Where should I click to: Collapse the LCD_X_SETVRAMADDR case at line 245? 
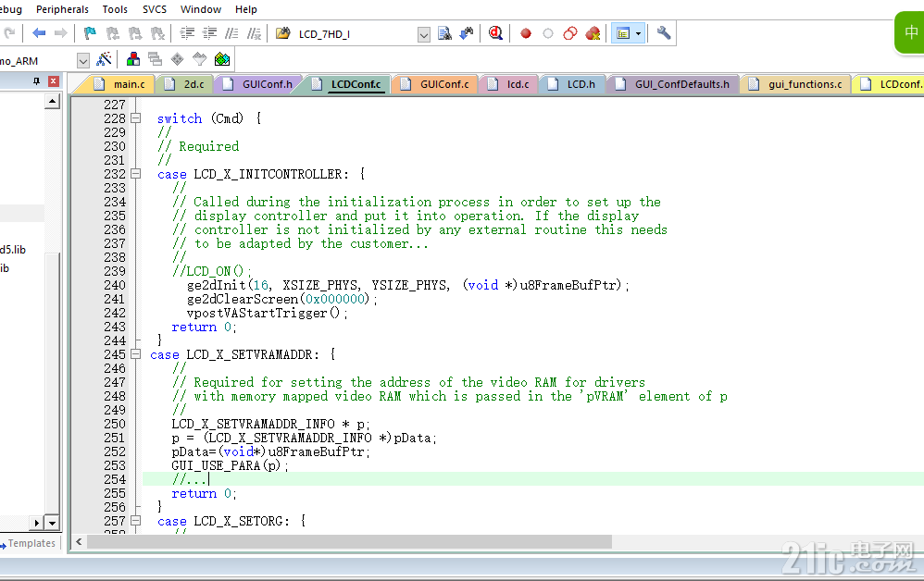click(135, 354)
